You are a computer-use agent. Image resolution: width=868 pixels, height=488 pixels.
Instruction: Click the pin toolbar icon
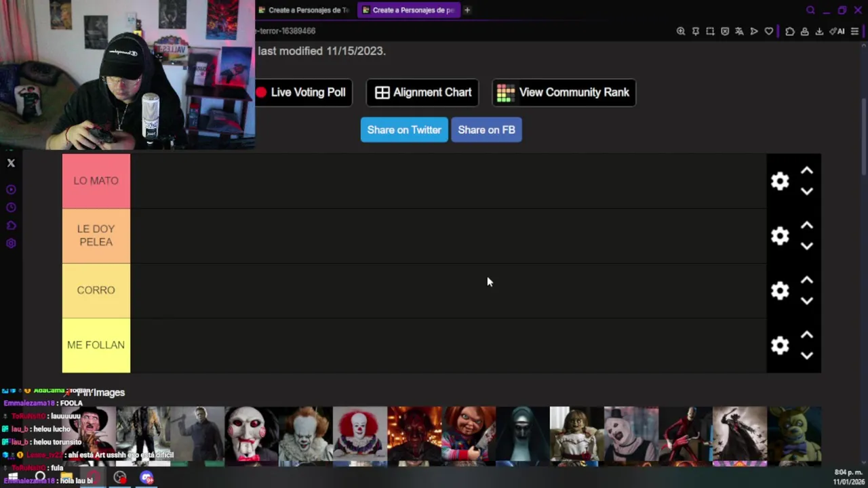[x=696, y=31]
